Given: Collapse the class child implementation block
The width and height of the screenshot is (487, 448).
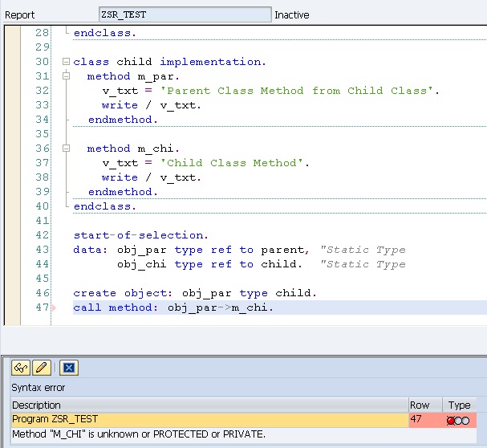Looking at the screenshot, I should point(65,62).
